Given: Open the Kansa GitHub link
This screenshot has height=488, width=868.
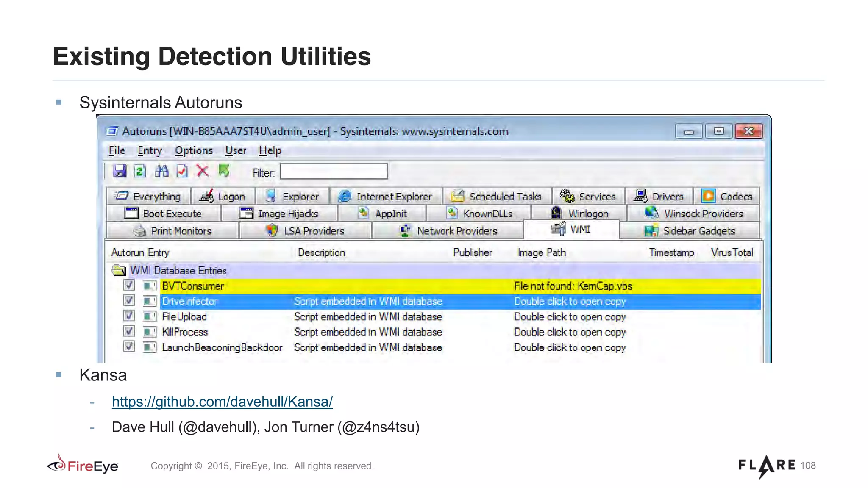Looking at the screenshot, I should [222, 402].
